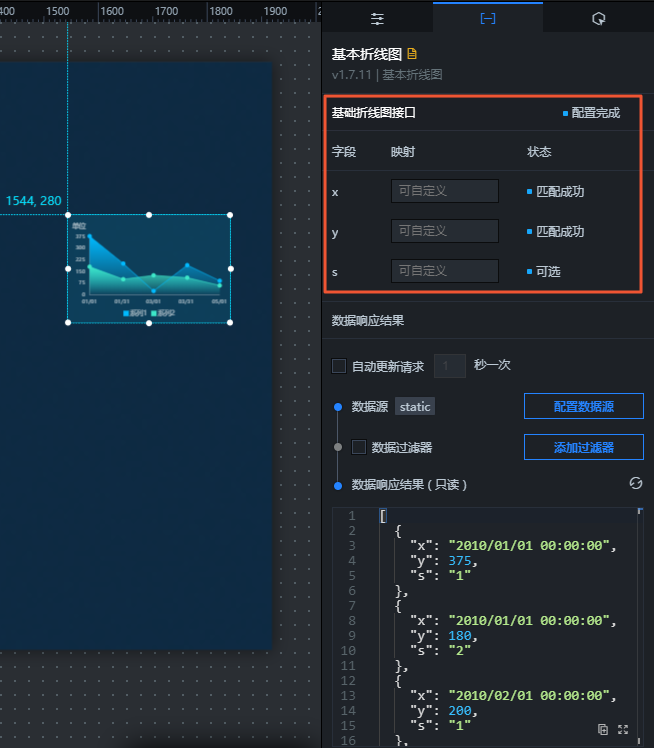Switch to the data tab icon
654x748 pixels.
(488, 19)
